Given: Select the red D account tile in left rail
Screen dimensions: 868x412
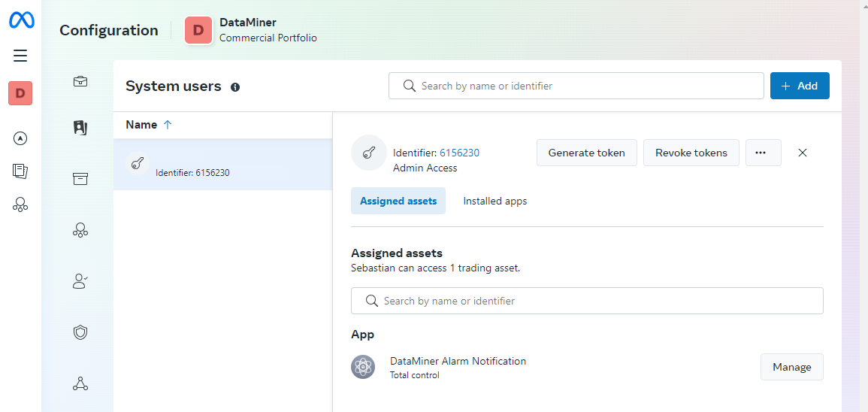Looking at the screenshot, I should click(20, 93).
